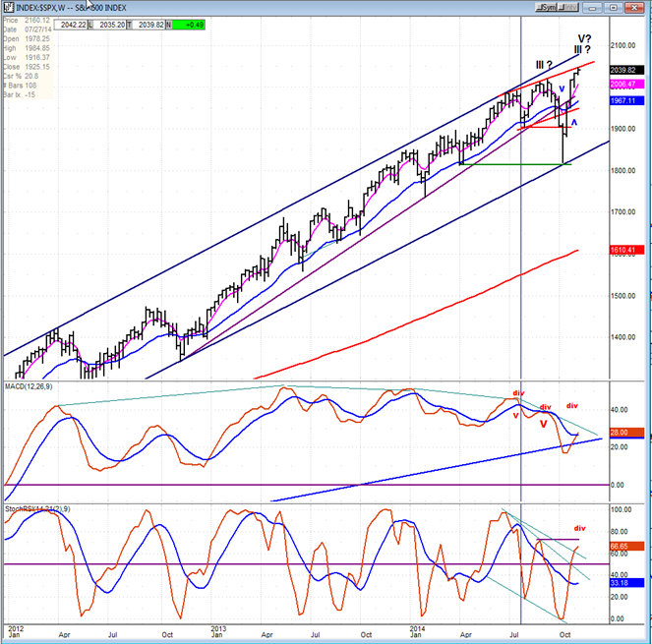Click the chart window icon in title bar
Viewport: 652px width, 644px height.
point(7,6)
